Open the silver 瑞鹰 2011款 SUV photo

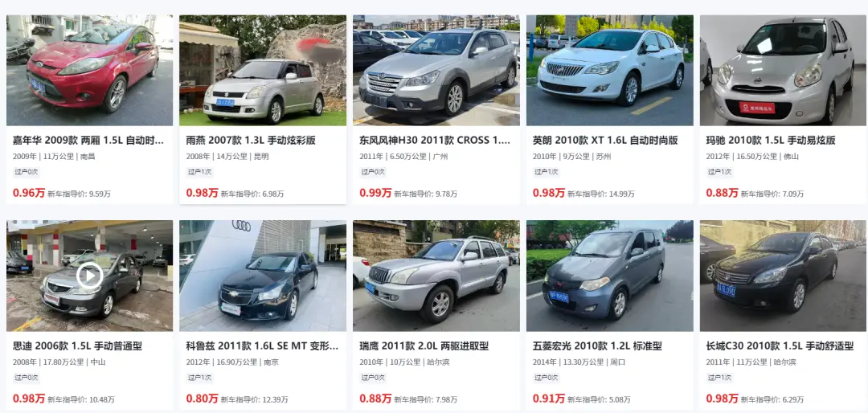coord(436,276)
